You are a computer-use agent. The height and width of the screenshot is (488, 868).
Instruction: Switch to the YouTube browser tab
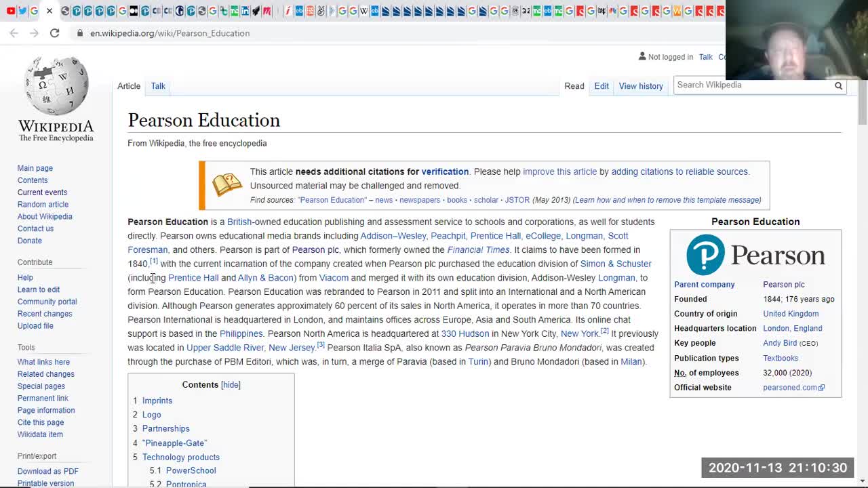click(x=11, y=11)
